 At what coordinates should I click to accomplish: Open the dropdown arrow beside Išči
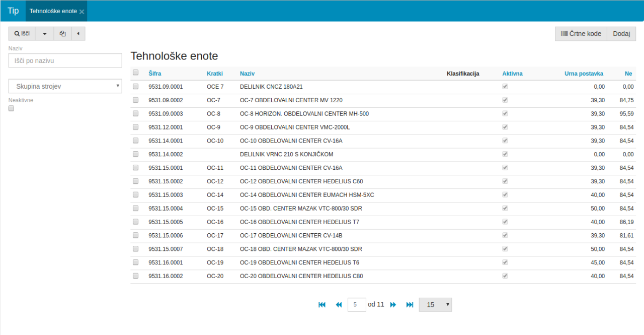[x=45, y=34]
